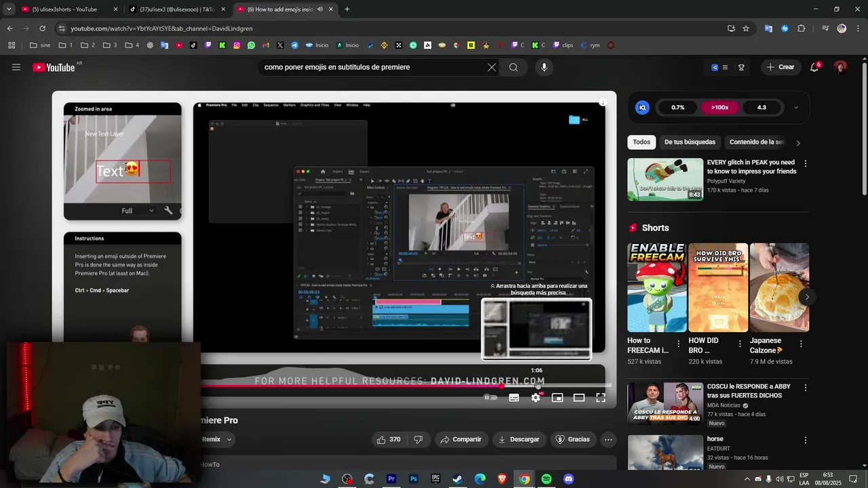Open the rym bookmark
The width and height of the screenshot is (868, 488).
590,45
